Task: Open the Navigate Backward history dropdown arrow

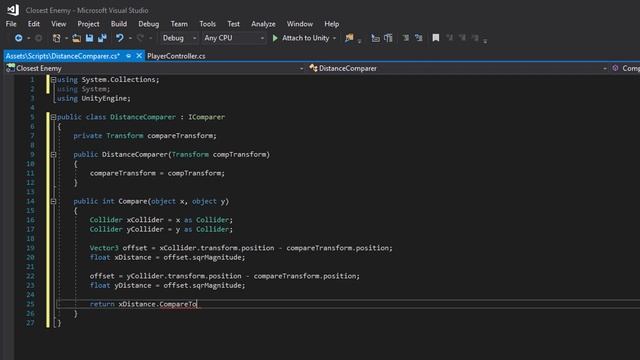Action: pos(29,38)
